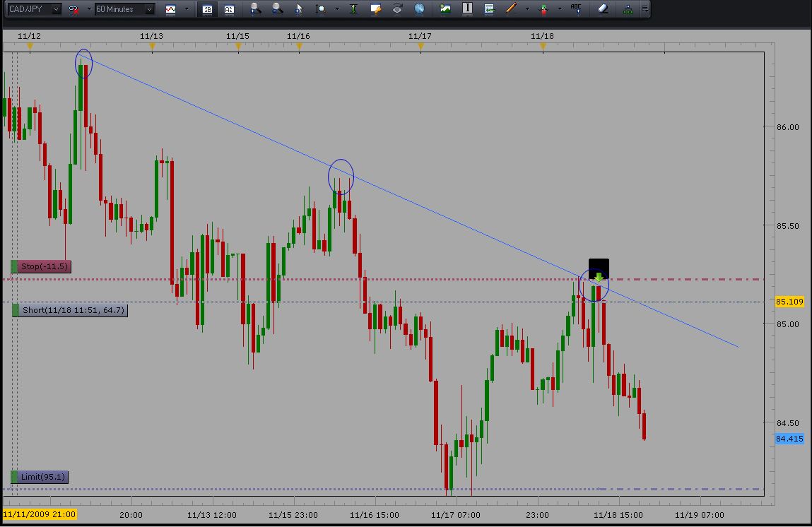This screenshot has height=527, width=812.
Task: Click the ABC text label tool
Action: pos(576,9)
